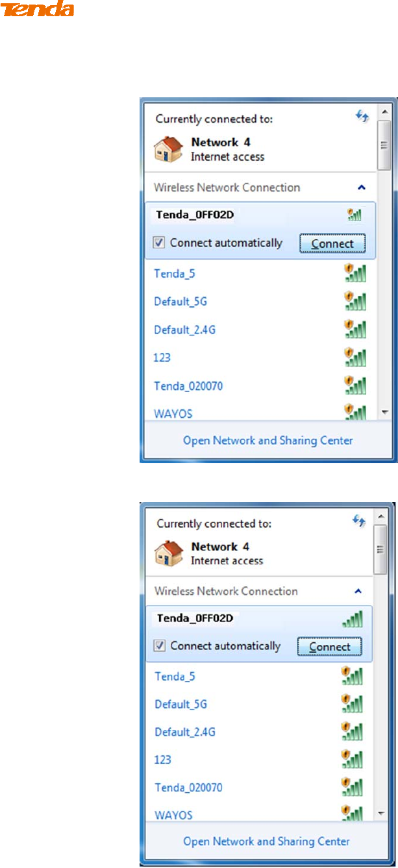Click signal icon beside 123 in lower panel
This screenshot has width=398, height=868.
[x=352, y=759]
